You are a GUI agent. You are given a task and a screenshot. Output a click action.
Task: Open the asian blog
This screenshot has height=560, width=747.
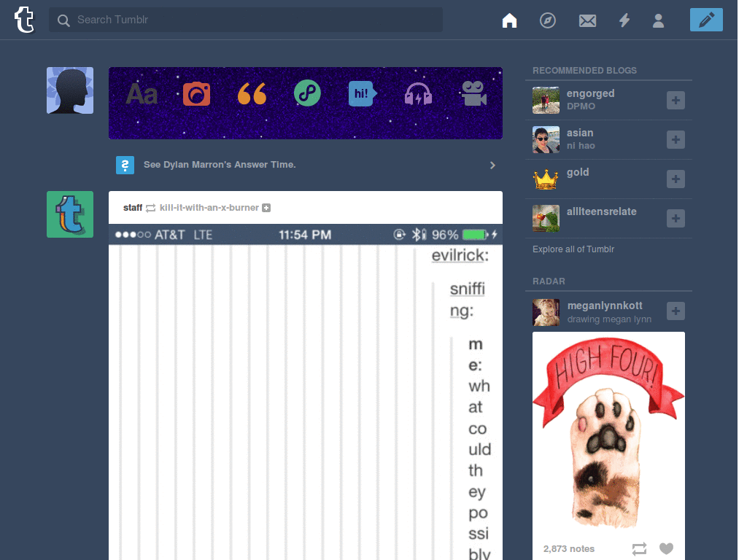[580, 133]
